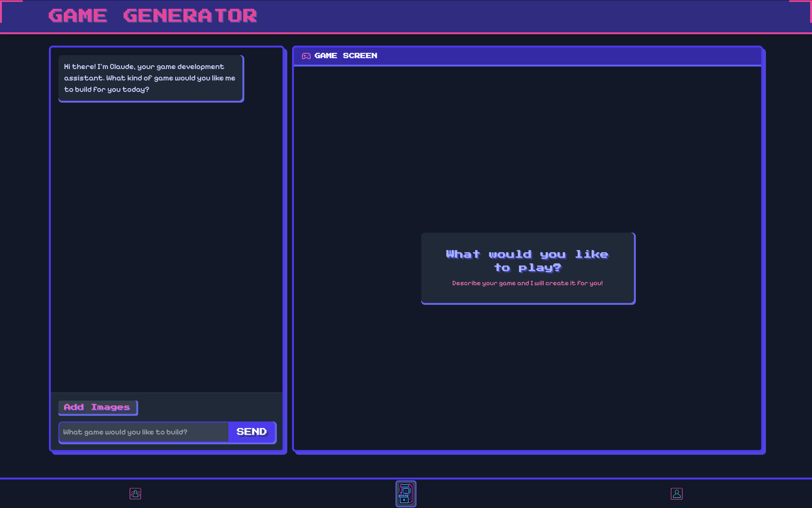Click the word 'GENERATOR' in the header
812x508 pixels.
tap(190, 16)
